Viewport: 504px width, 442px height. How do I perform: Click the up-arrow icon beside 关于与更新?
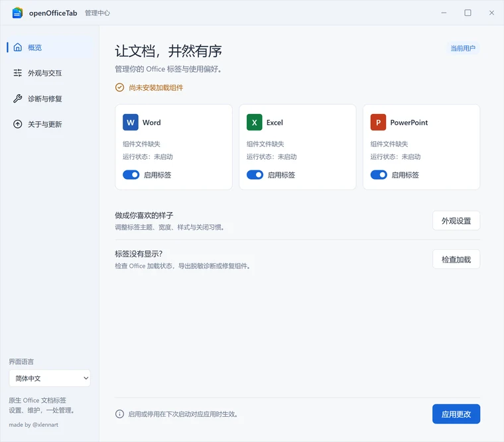tap(18, 124)
